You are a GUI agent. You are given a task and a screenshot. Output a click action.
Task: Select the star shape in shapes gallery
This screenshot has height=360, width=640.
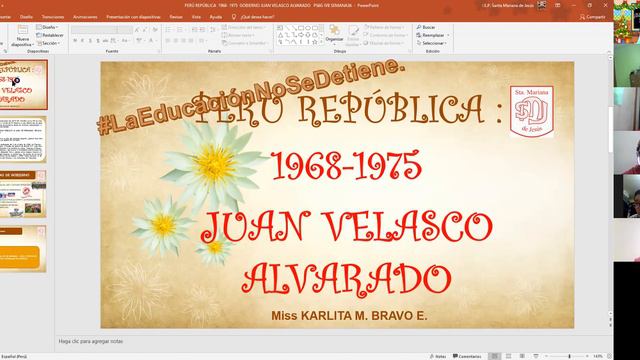coord(315,42)
